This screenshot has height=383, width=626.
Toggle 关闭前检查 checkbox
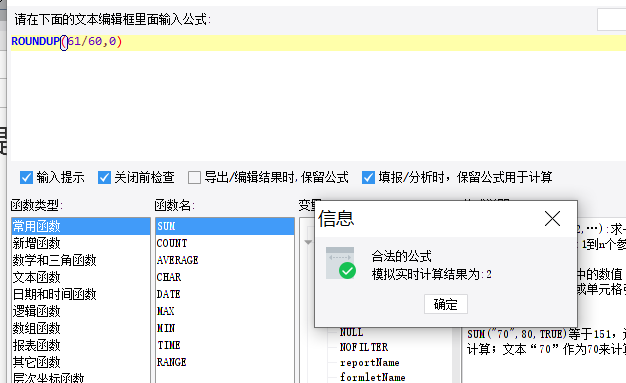coord(104,177)
